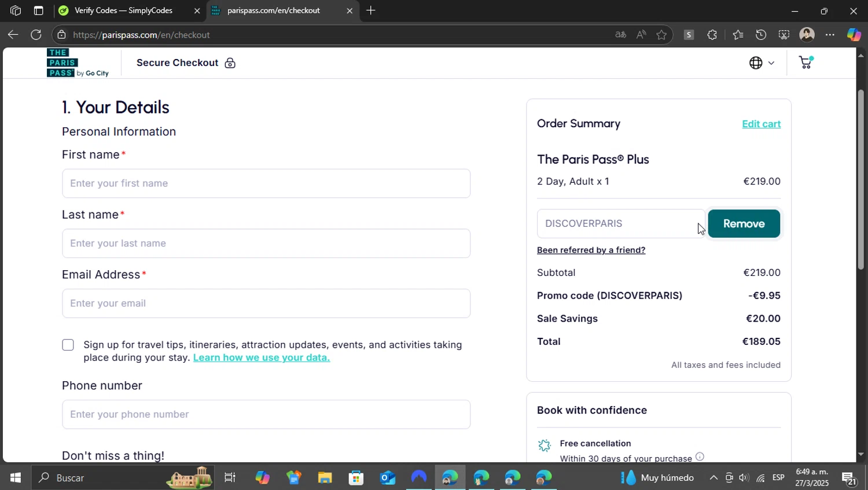Click the SimplyCodes extension icon
Screen dimensions: 868x490
click(689, 35)
